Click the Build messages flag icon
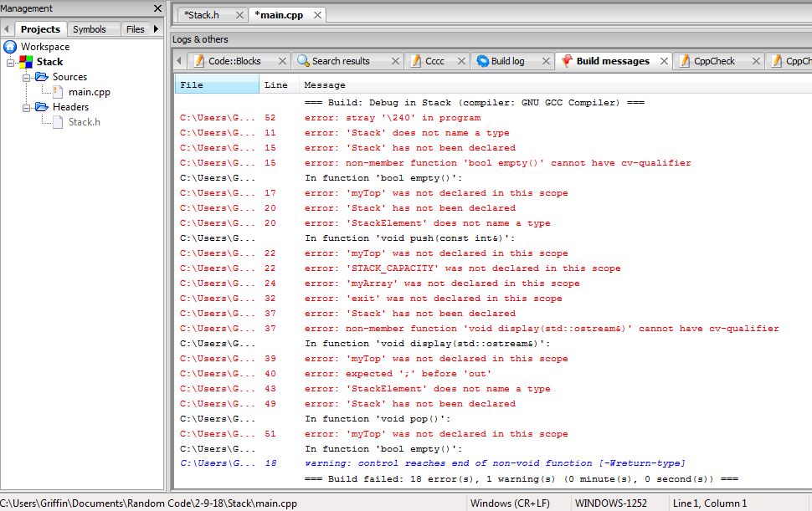Screen dimensions: 812x511 pos(567,60)
